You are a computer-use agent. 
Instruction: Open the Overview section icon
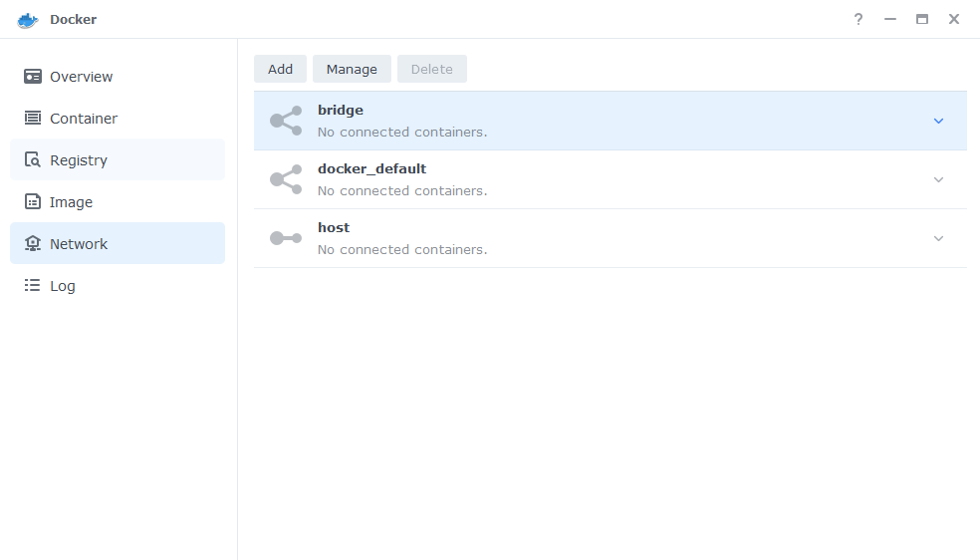(x=33, y=77)
